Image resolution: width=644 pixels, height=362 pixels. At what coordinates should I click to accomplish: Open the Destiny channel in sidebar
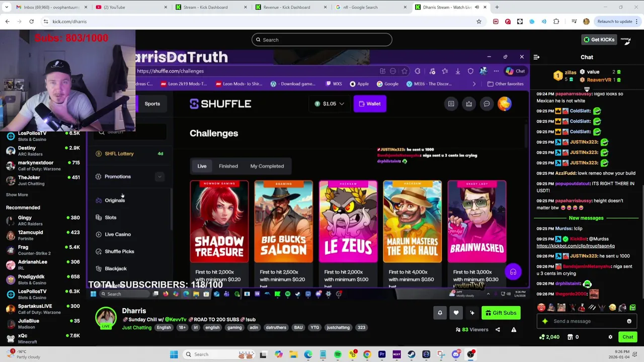pos(42,151)
